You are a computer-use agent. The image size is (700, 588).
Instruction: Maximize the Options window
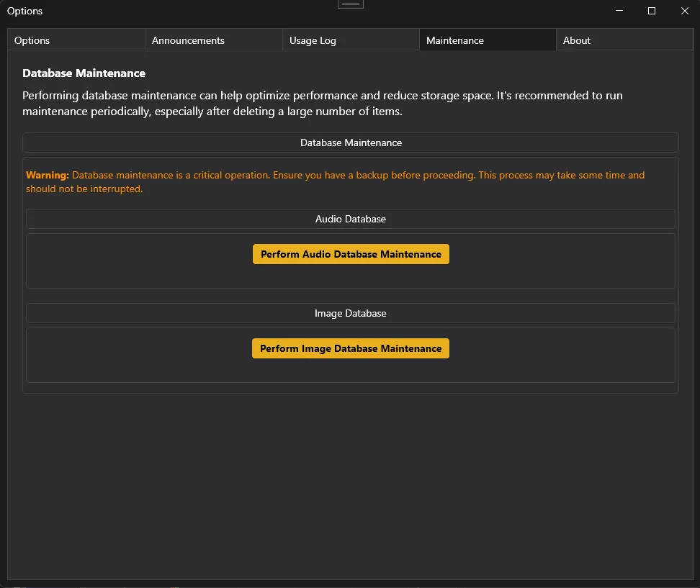(x=652, y=11)
